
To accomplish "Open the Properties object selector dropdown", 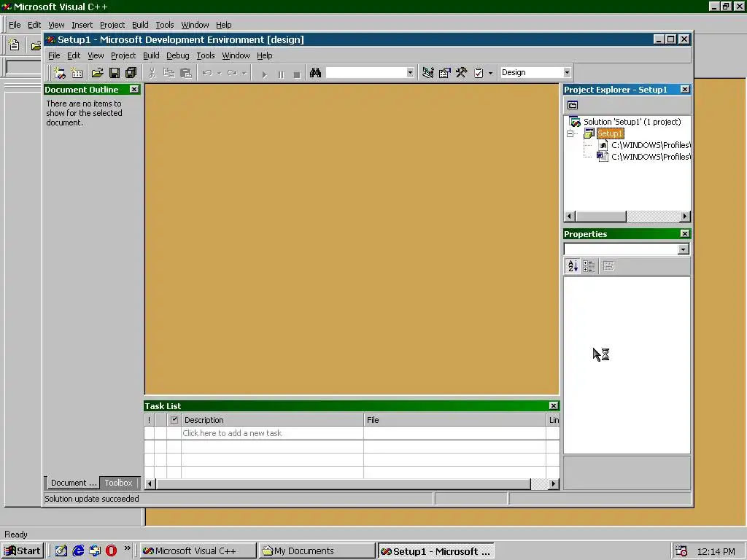I will [x=683, y=249].
